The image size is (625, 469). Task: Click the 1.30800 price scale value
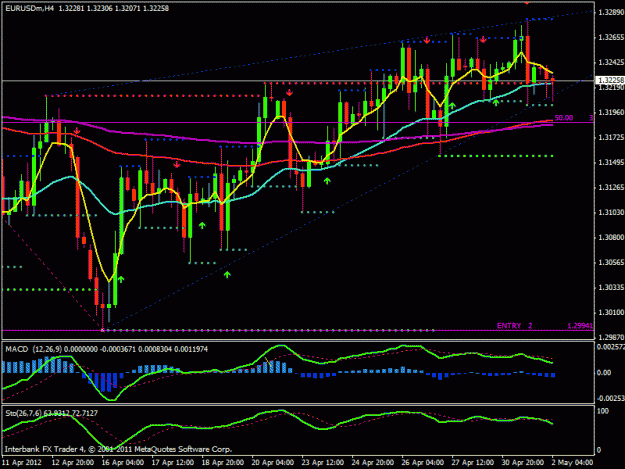[x=611, y=237]
